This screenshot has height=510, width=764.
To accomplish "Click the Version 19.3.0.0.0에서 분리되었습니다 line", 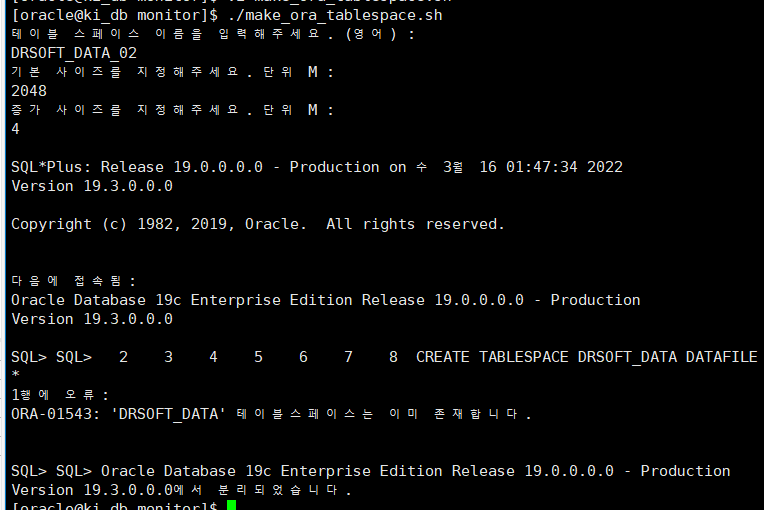I will click(x=181, y=490).
